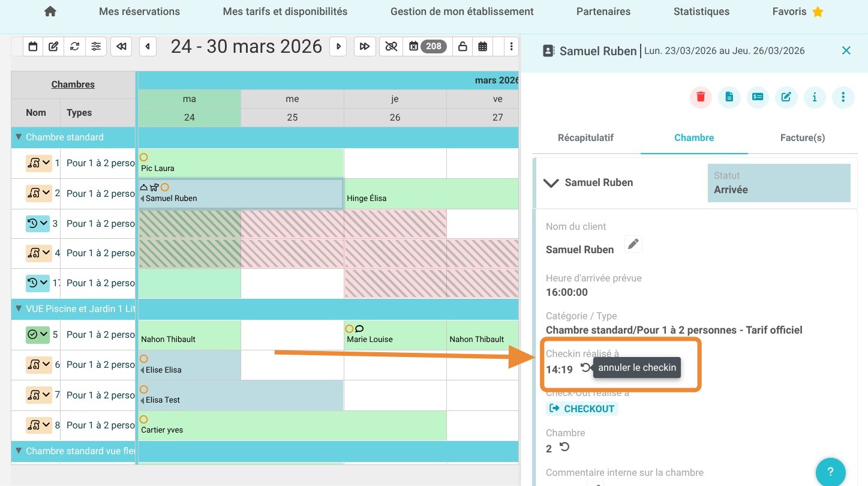Open Gestion de mon établissement menu
Image resolution: width=868 pixels, height=486 pixels.
pyautogui.click(x=462, y=11)
